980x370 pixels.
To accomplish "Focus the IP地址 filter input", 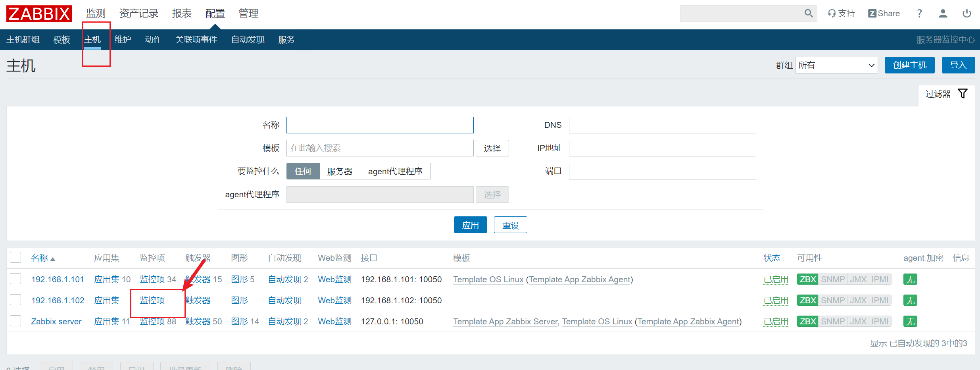I will coord(663,148).
